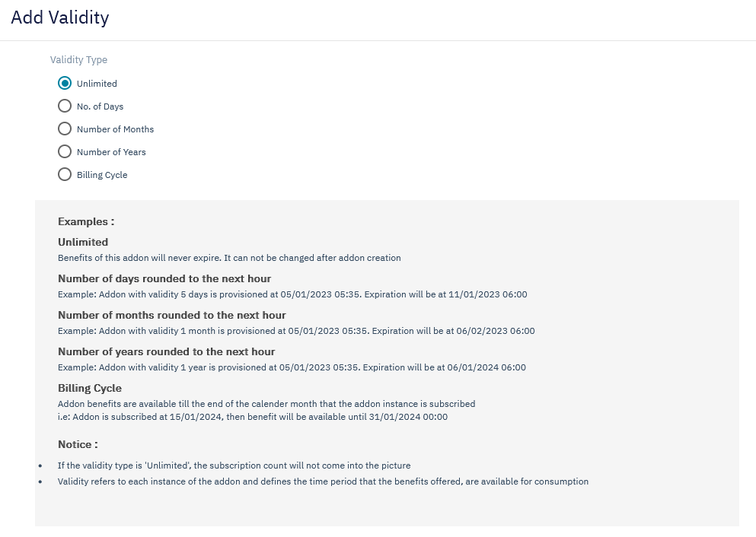Image resolution: width=756 pixels, height=537 pixels.
Task: Select the Unlimited radio button
Action: tap(65, 84)
